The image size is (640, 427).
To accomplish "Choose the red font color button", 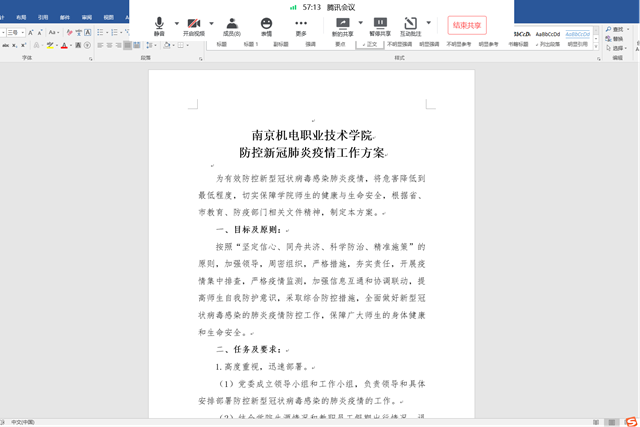I will point(64,46).
